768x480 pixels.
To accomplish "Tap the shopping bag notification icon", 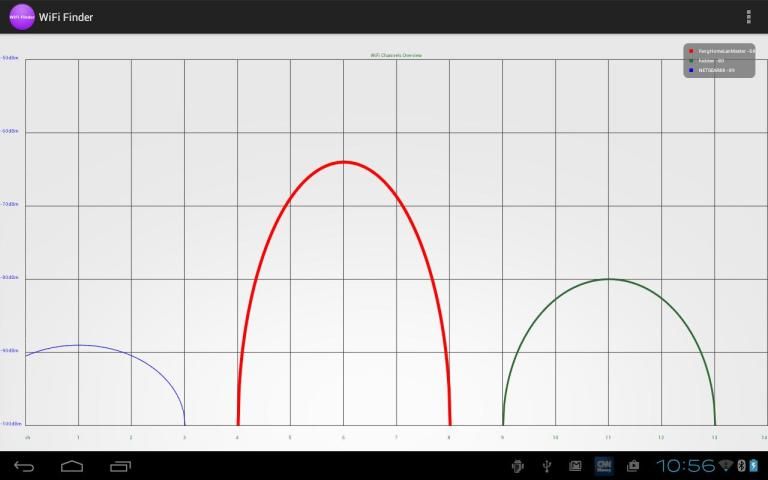I will click(x=633, y=466).
